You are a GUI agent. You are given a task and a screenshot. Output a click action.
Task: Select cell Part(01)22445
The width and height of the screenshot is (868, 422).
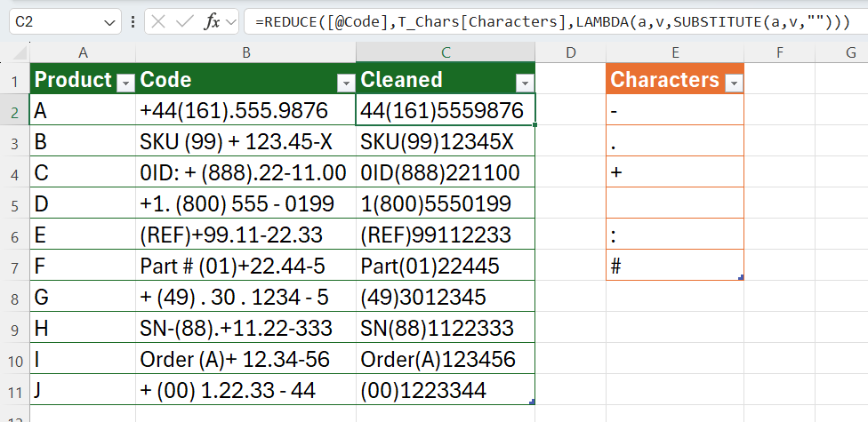(446, 265)
